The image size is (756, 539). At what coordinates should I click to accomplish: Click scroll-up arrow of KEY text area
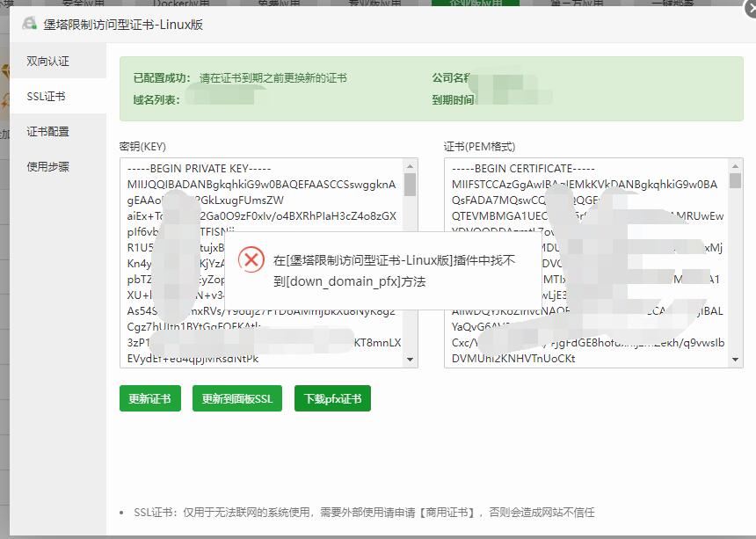click(x=410, y=166)
